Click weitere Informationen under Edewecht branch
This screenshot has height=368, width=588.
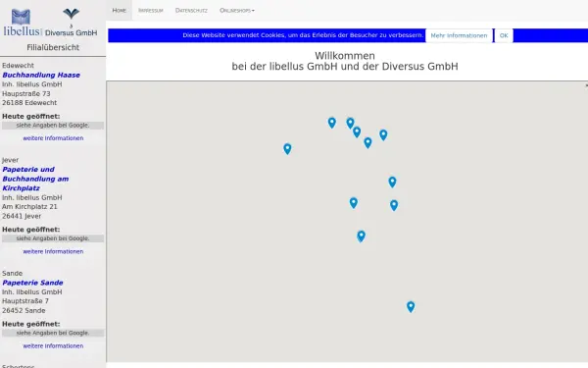53,138
